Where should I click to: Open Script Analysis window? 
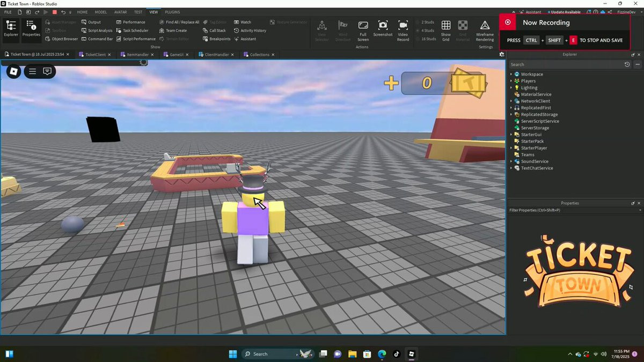point(97,31)
